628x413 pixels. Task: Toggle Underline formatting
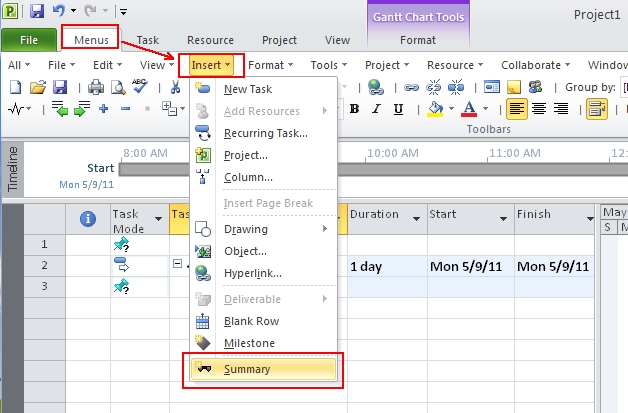point(397,109)
